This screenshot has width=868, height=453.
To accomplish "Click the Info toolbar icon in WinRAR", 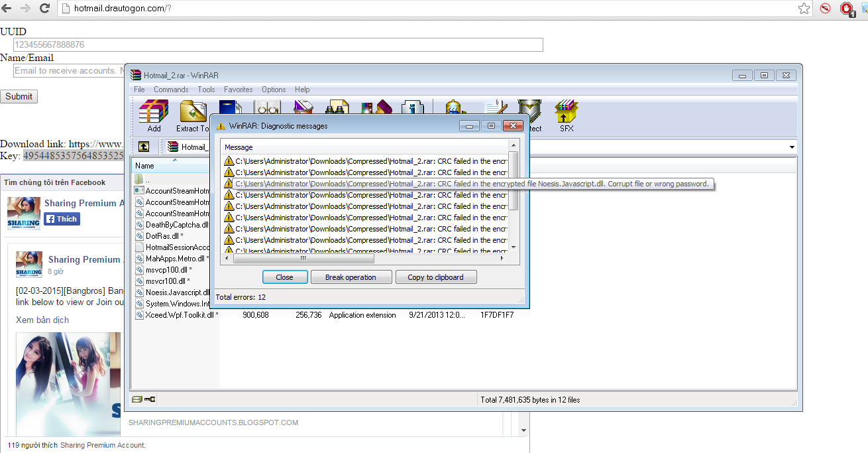I will [x=413, y=107].
